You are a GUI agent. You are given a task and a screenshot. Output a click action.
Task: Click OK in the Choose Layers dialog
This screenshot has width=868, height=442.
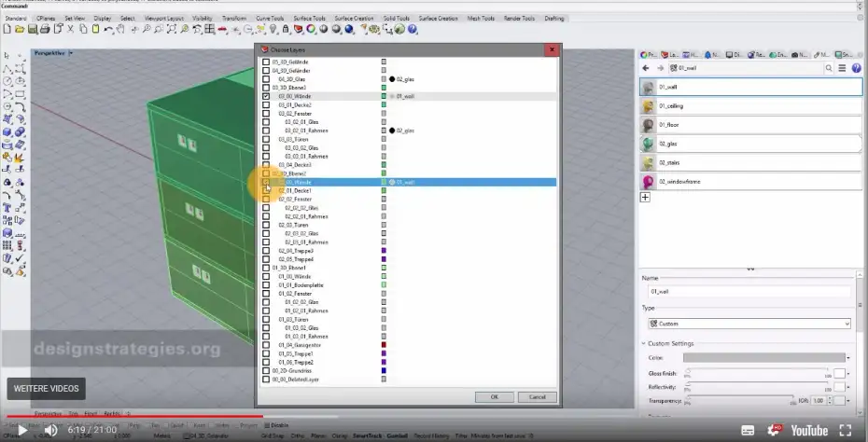pyautogui.click(x=495, y=397)
